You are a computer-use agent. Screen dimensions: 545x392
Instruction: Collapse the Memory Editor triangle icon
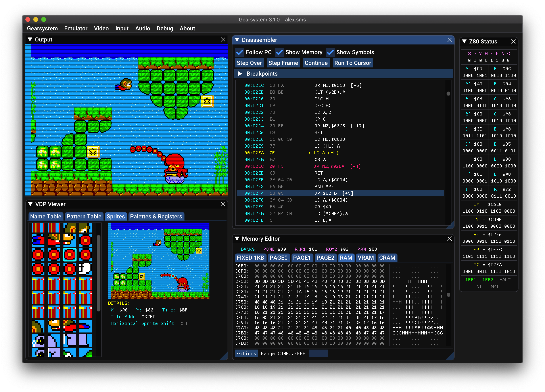tap(237, 239)
